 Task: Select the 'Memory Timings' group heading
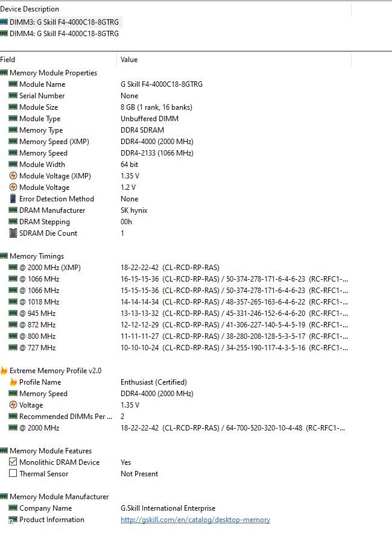click(x=37, y=256)
